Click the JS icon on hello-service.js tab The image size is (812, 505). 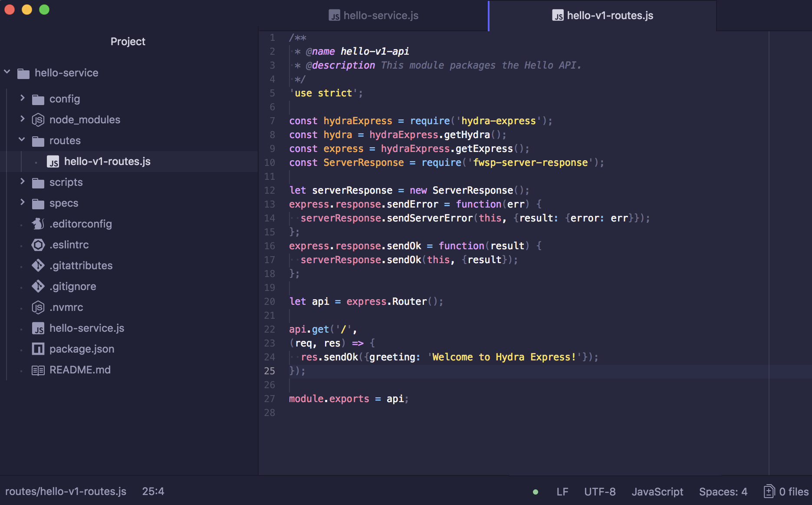pyautogui.click(x=334, y=16)
